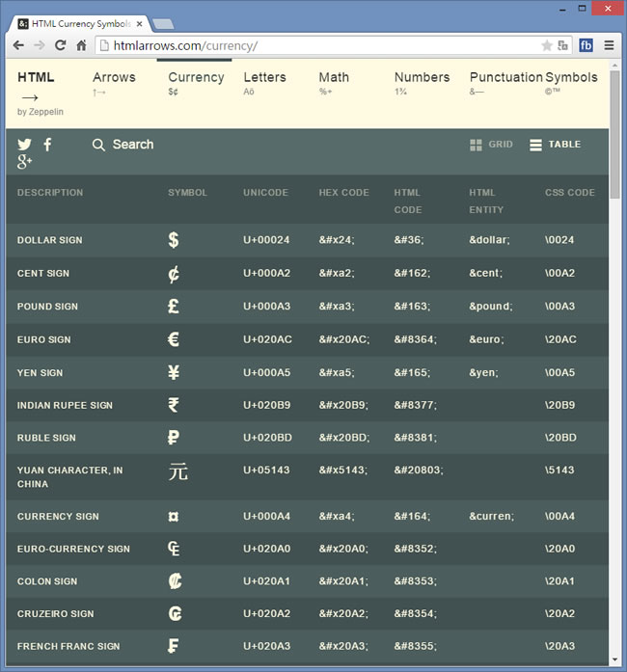Select the \20AC CSS code
627x672 pixels.
[560, 339]
